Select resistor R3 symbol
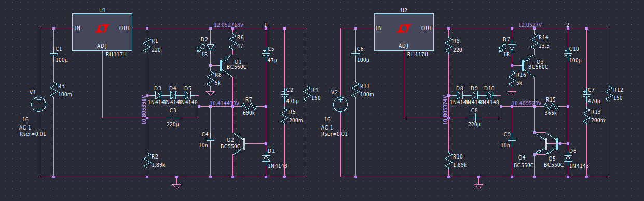This screenshot has height=201, width=644. pyautogui.click(x=54, y=90)
